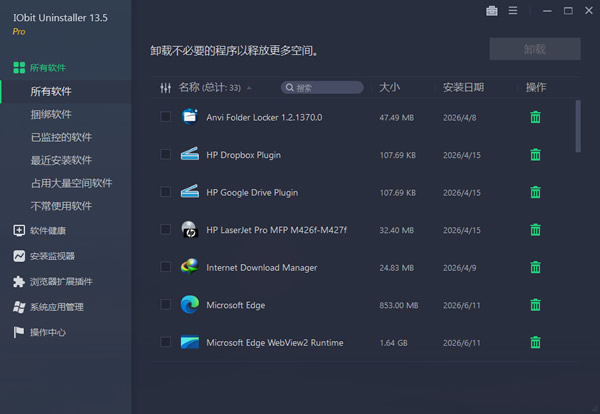
Task: Open 系统应用管理 section
Action: pos(57,307)
